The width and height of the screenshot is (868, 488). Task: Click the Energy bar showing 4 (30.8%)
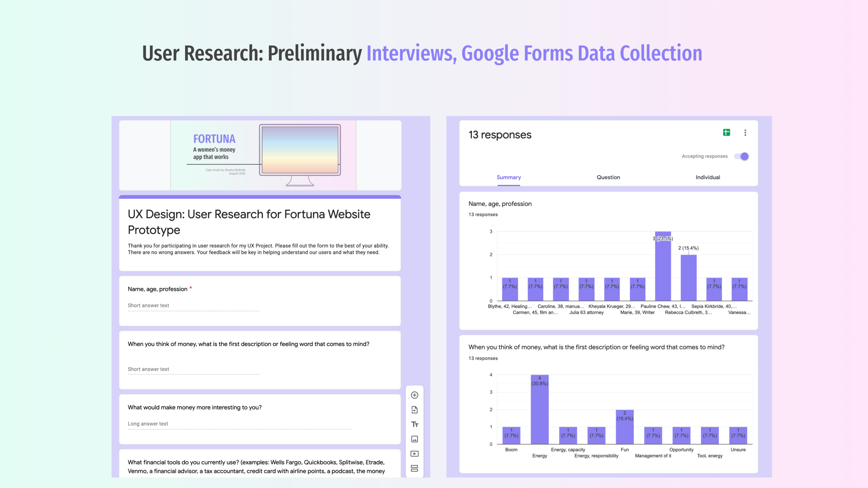click(x=539, y=410)
